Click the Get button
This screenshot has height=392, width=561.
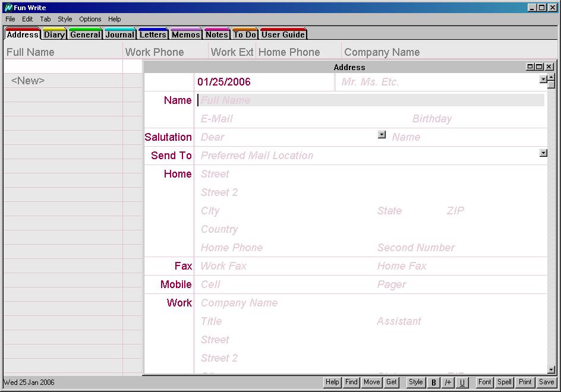pyautogui.click(x=392, y=382)
